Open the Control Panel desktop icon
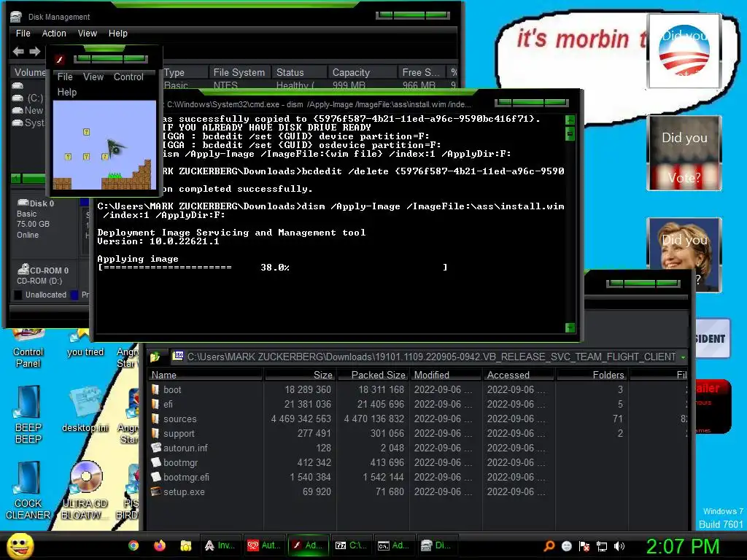Viewport: 747px width, 560px height. (x=28, y=349)
